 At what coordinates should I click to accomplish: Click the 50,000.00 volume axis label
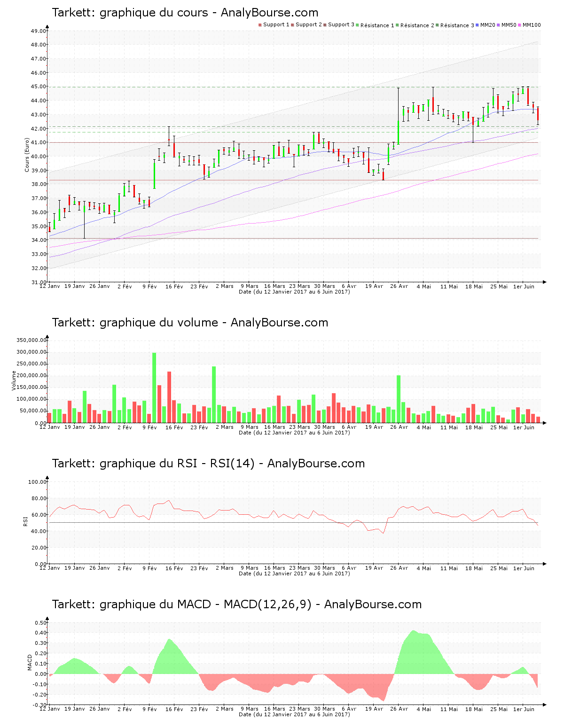tap(33, 411)
